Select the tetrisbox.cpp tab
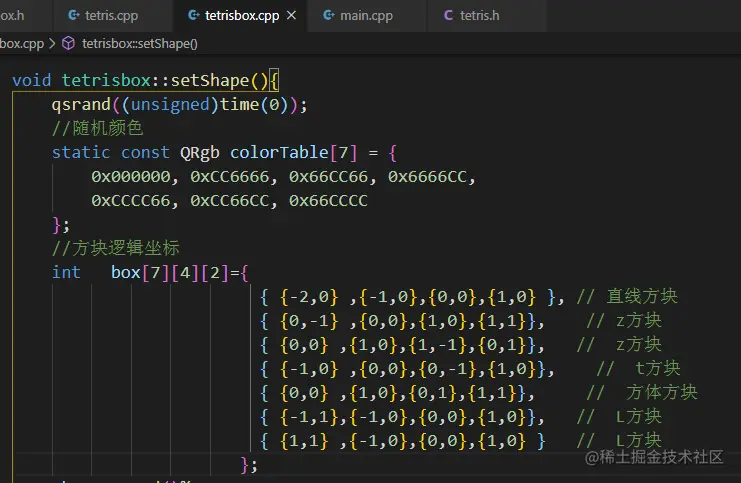Image resolution: width=741 pixels, height=483 pixels. pos(240,16)
